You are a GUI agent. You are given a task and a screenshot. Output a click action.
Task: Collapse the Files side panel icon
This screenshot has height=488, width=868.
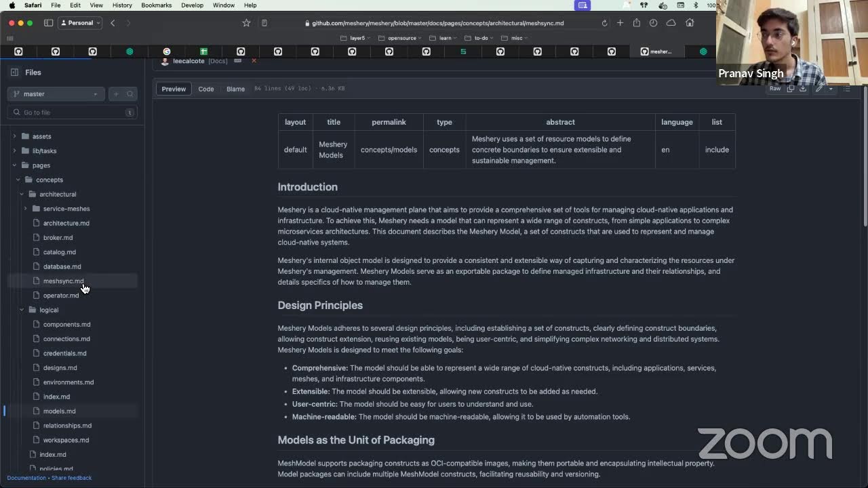tap(14, 72)
